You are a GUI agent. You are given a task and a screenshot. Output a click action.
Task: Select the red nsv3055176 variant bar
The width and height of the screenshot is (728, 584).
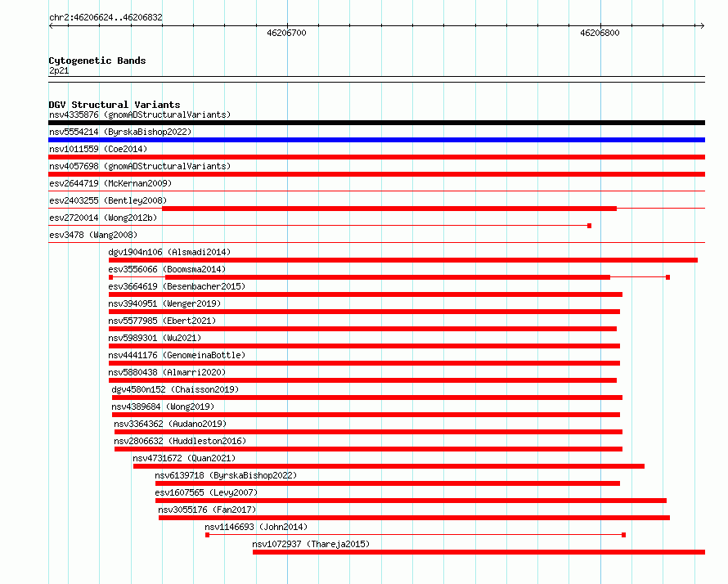(x=414, y=518)
